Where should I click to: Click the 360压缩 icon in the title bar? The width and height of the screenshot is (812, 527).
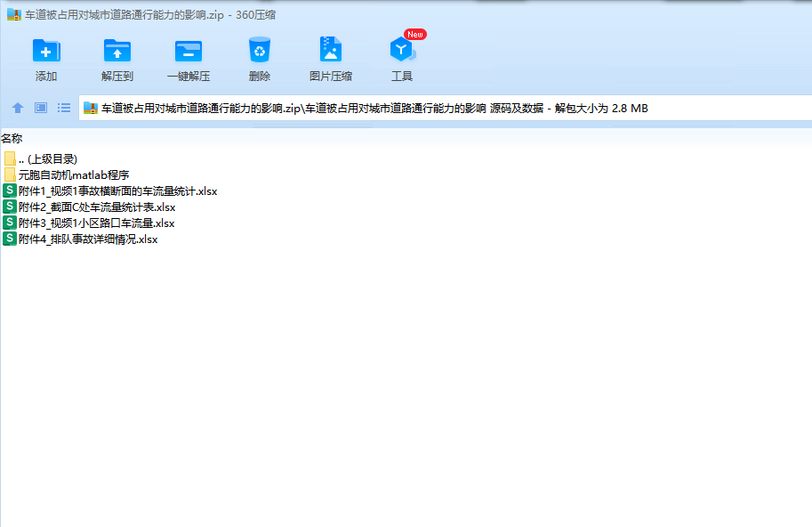[x=14, y=14]
